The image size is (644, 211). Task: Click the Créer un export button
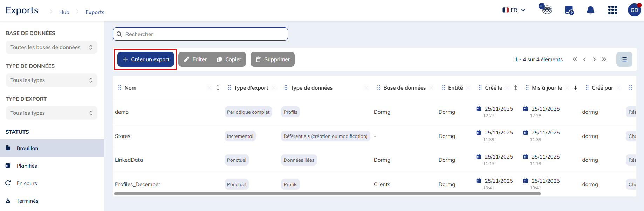click(x=145, y=59)
